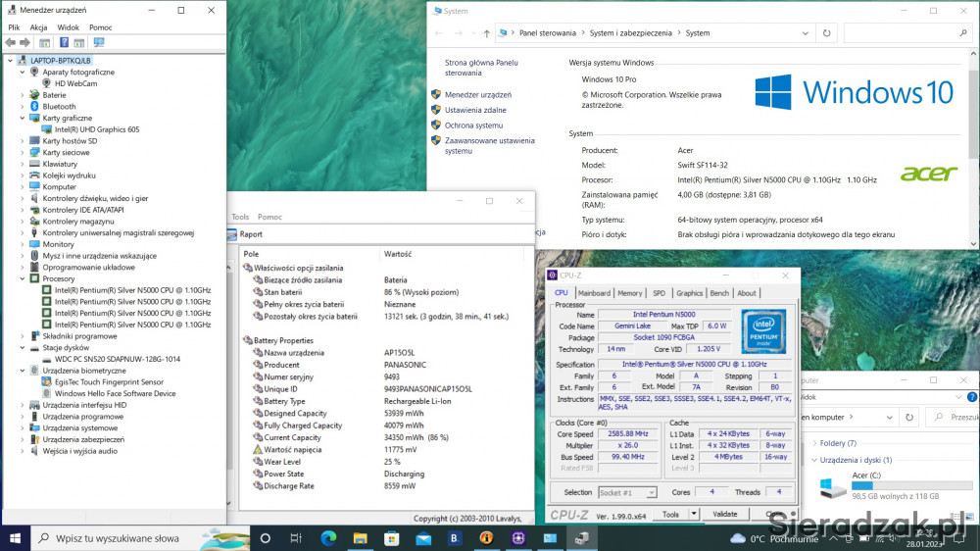Click the blue Help icon in Device Manager toolbar

[x=64, y=43]
